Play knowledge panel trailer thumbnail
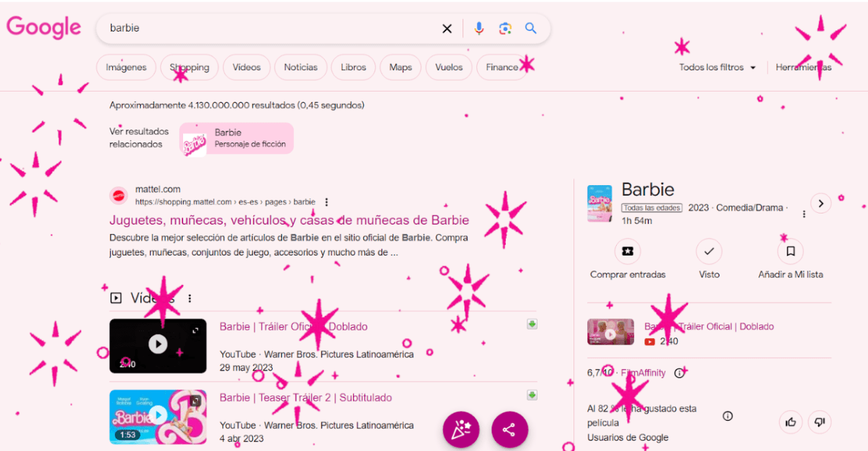868x451 pixels. [x=611, y=332]
